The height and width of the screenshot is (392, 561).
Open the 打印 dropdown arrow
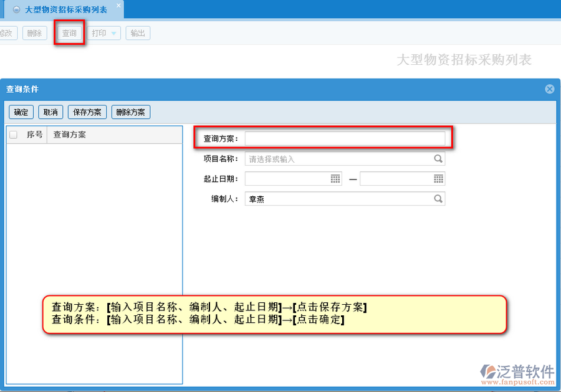(x=114, y=33)
